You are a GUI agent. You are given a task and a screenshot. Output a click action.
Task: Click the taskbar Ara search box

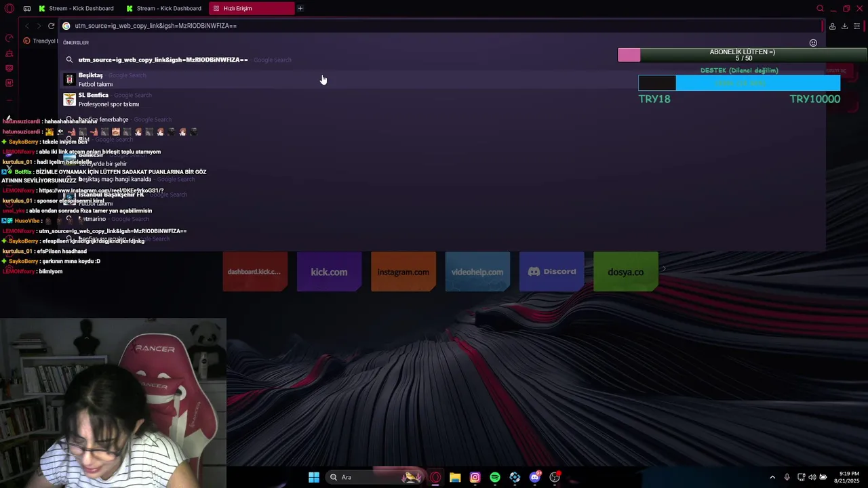pos(374,477)
